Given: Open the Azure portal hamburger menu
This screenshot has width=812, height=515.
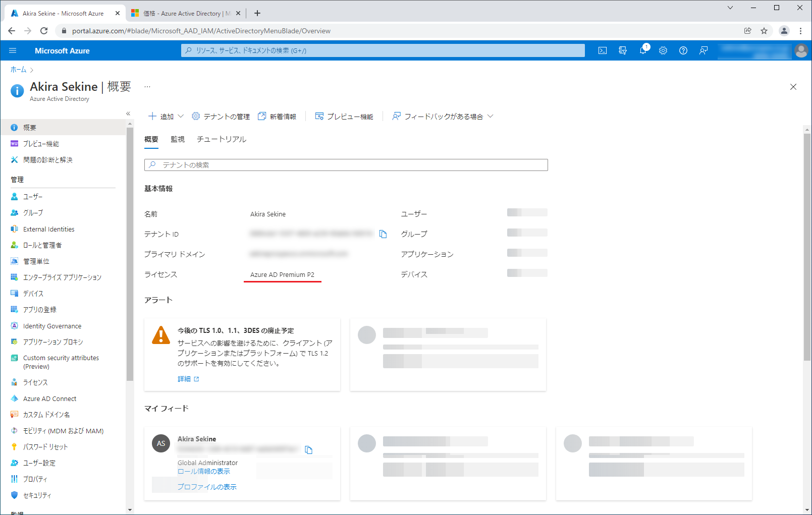Looking at the screenshot, I should (x=13, y=50).
